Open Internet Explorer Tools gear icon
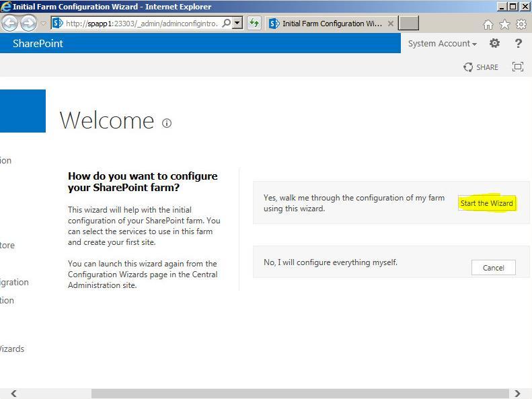 coord(521,24)
